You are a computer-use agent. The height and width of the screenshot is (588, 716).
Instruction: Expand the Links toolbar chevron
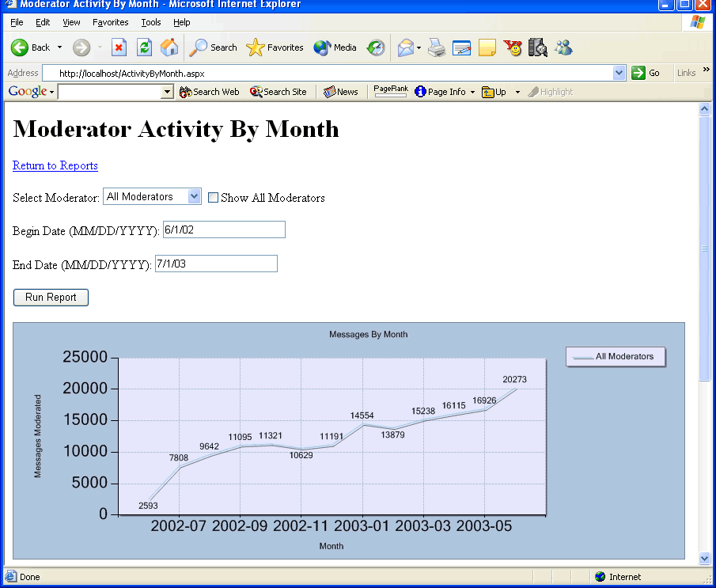707,70
